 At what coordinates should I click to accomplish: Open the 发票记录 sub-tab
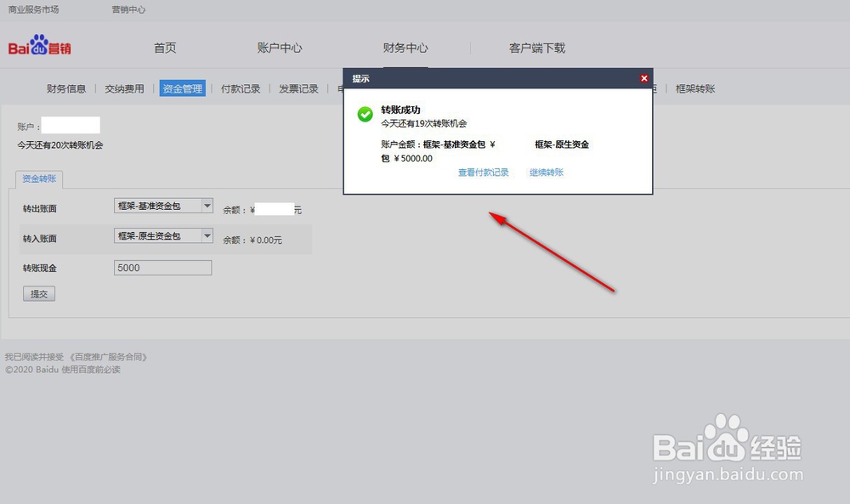298,89
